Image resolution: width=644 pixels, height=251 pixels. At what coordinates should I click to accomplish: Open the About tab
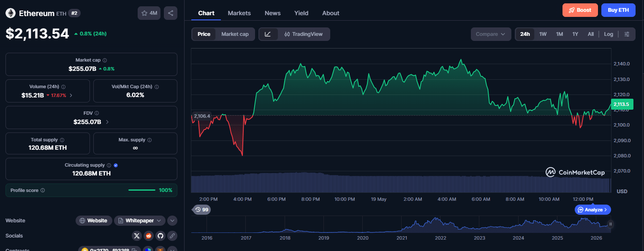[x=331, y=13]
